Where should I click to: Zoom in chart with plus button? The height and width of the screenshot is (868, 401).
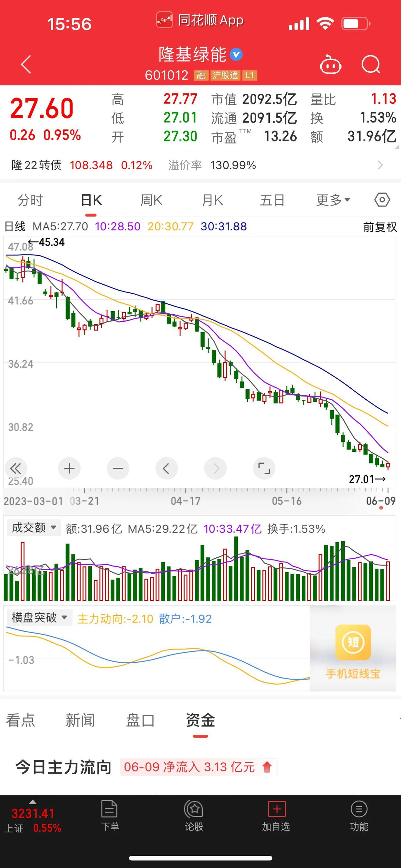69,468
